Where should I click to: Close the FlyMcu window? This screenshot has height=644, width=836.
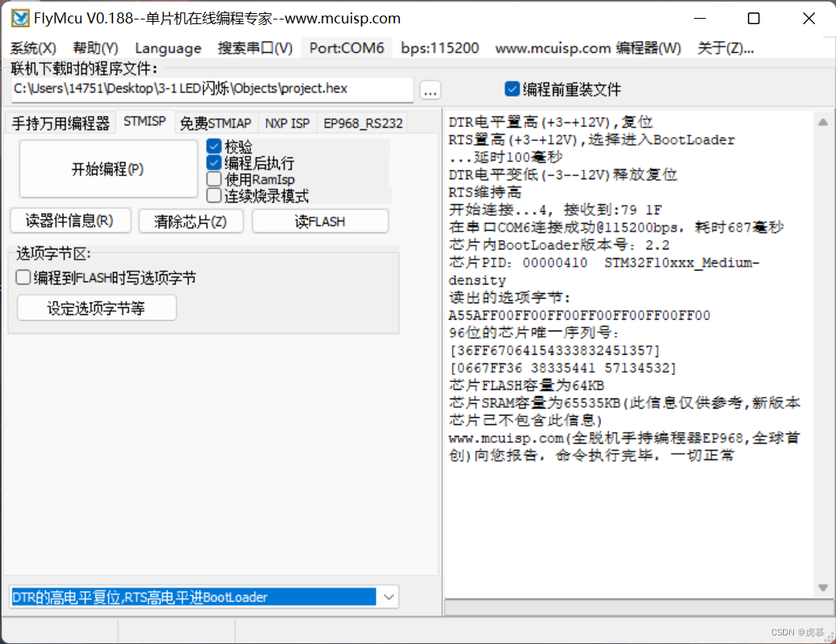[809, 19]
